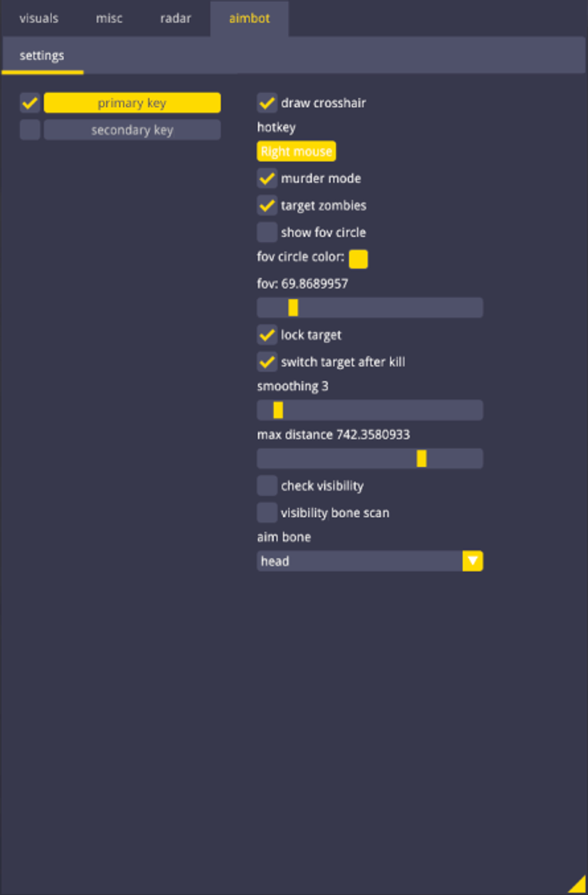Select the settings sub-tab

[x=42, y=56]
